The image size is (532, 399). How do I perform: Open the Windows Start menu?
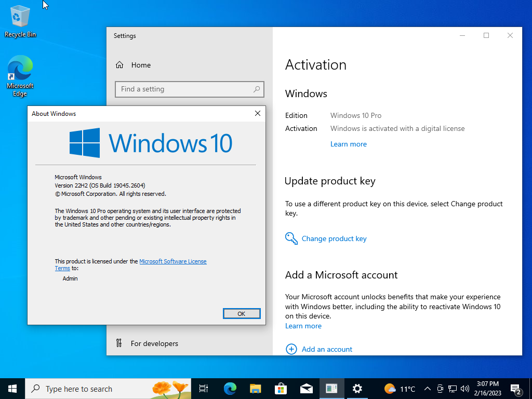coord(12,389)
